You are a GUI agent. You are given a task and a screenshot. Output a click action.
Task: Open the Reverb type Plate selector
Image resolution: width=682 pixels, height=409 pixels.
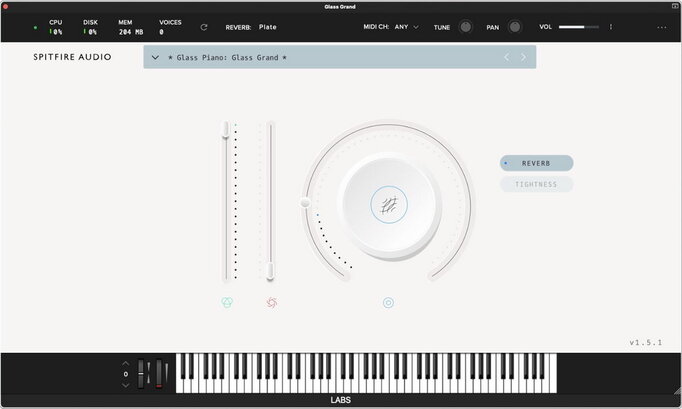coord(267,27)
